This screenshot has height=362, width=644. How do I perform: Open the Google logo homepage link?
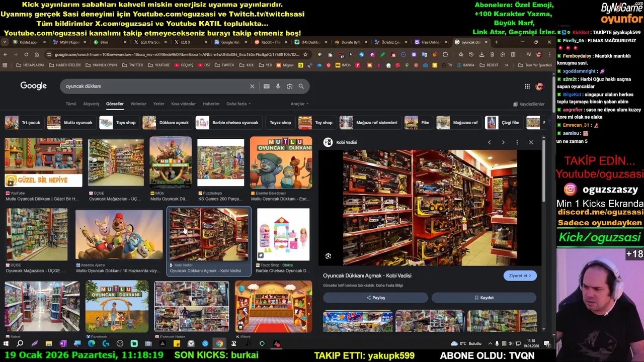click(x=33, y=86)
